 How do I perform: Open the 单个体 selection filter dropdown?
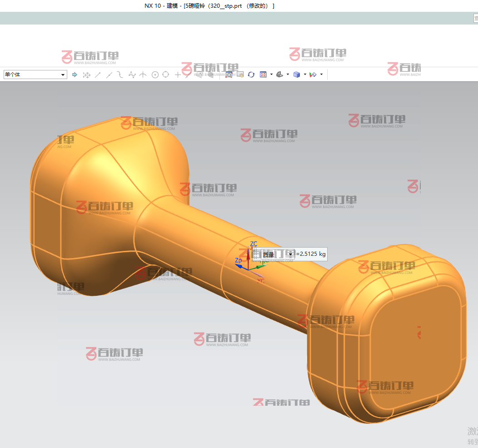pyautogui.click(x=35, y=75)
